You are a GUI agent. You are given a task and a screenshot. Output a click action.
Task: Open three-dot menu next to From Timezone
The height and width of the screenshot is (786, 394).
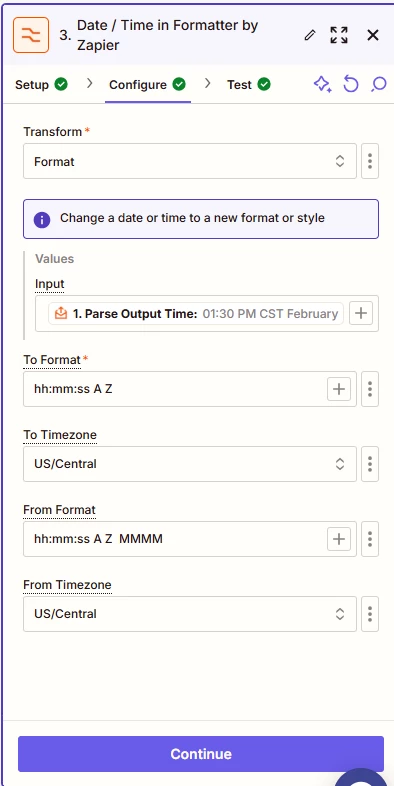click(x=370, y=614)
